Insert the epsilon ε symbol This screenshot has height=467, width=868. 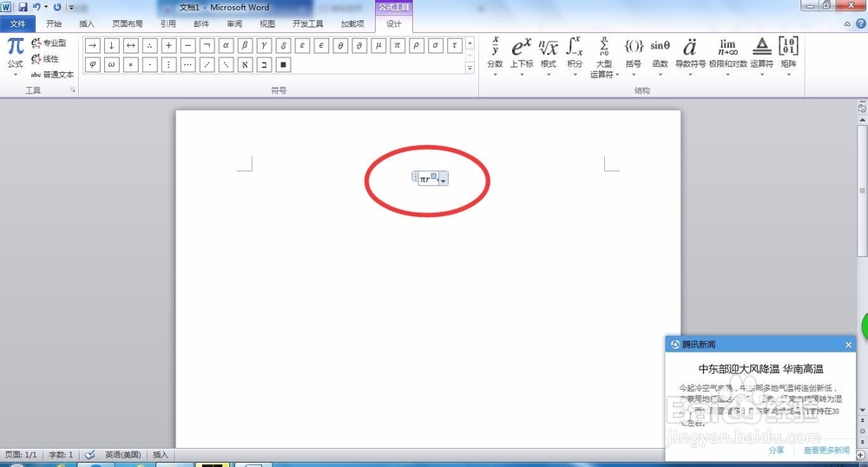302,45
